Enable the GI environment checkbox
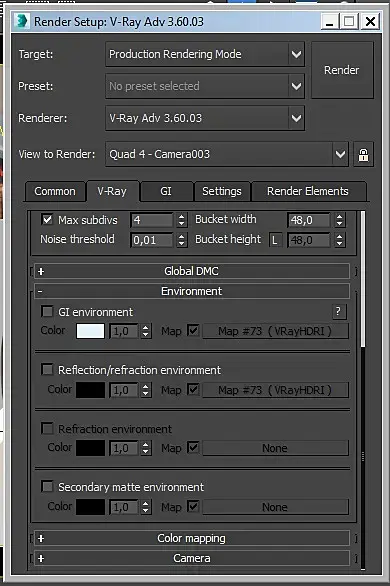Viewport: 390px width, 586px height. pos(47,311)
